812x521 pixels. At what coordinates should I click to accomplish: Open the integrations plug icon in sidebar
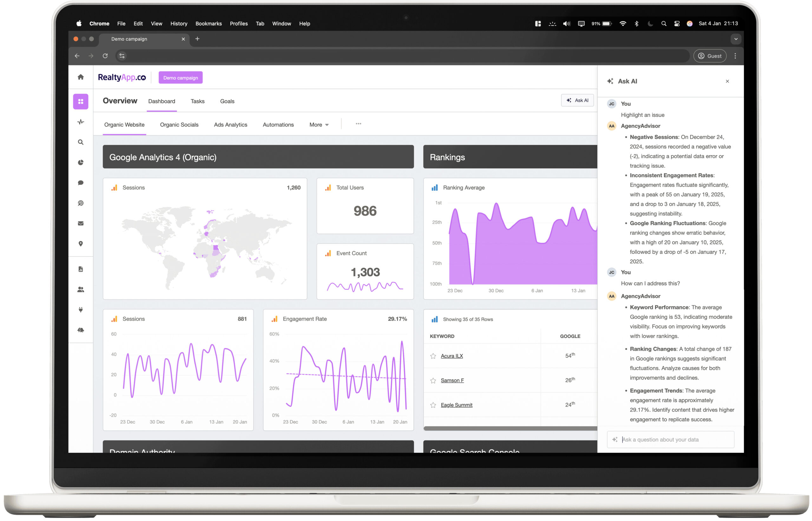(x=81, y=309)
